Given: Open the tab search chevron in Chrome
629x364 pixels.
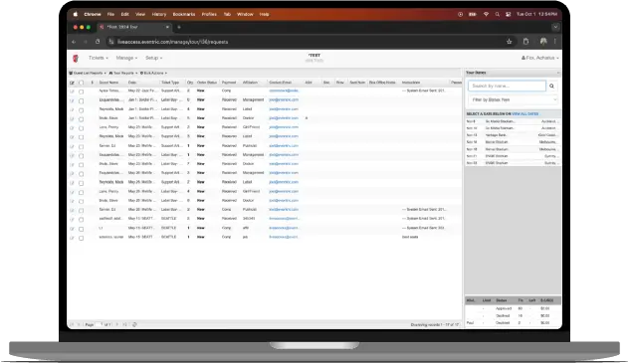Looking at the screenshot, I should tap(555, 27).
